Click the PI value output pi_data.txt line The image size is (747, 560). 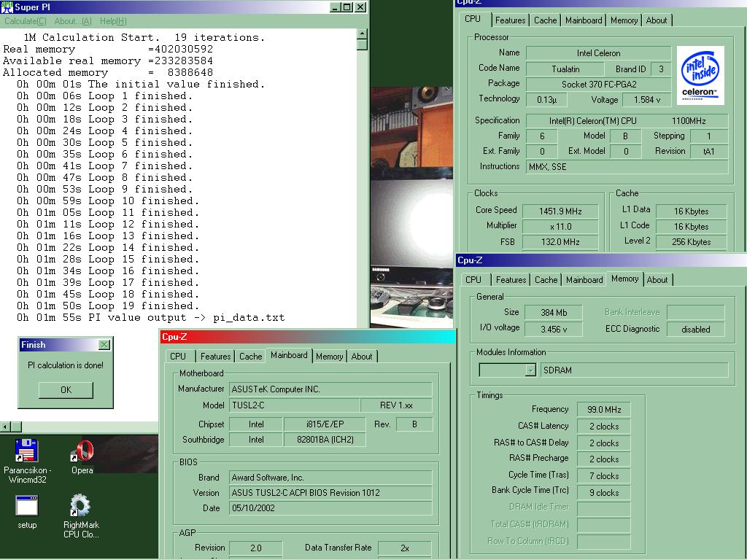150,318
